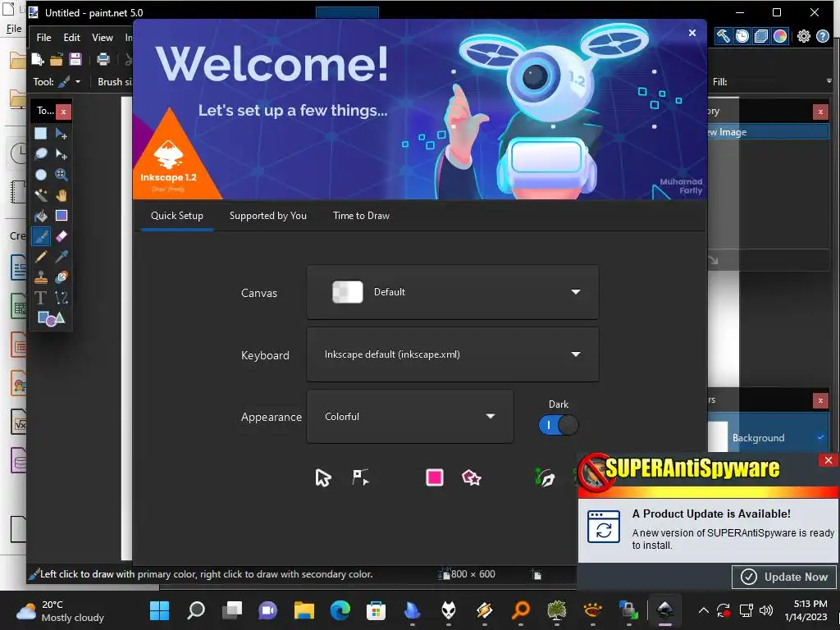
Task: Open File Explorer from taskbar
Action: (x=304, y=609)
